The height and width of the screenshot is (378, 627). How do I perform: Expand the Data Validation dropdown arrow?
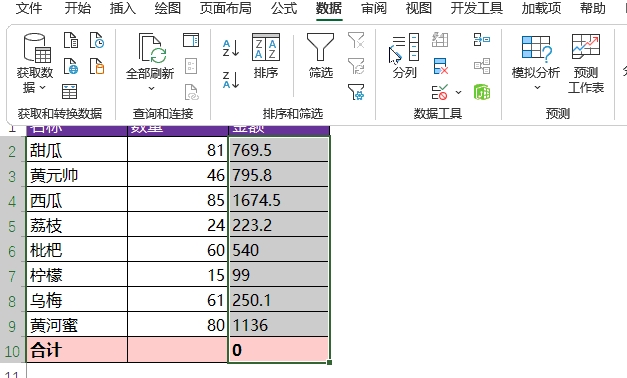click(x=458, y=92)
